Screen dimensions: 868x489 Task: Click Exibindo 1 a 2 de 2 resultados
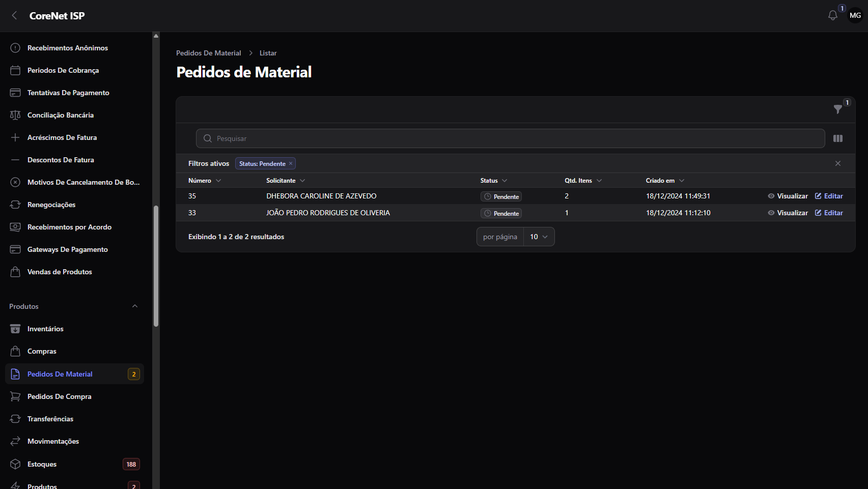(x=236, y=237)
